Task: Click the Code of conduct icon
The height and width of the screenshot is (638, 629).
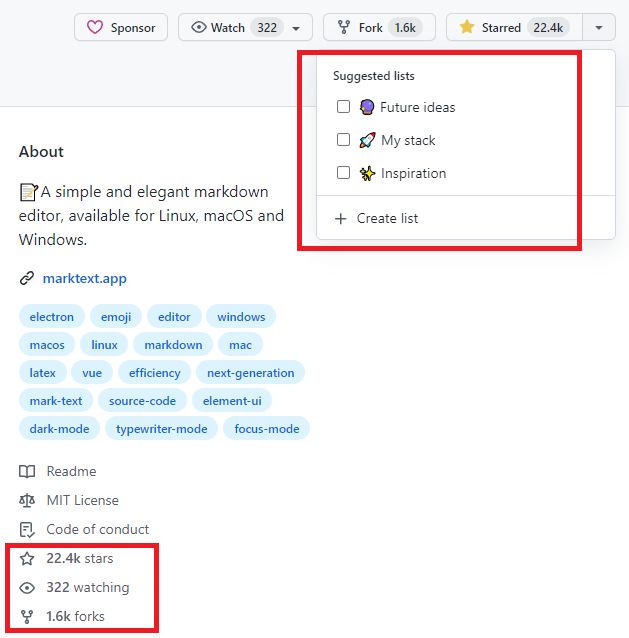Action: (27, 529)
